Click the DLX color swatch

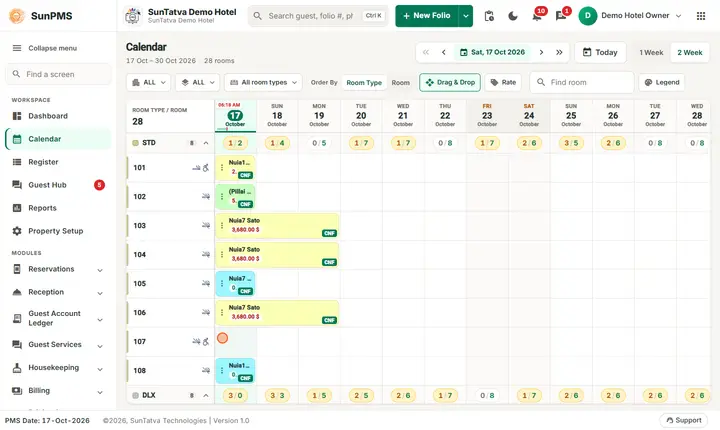click(135, 396)
